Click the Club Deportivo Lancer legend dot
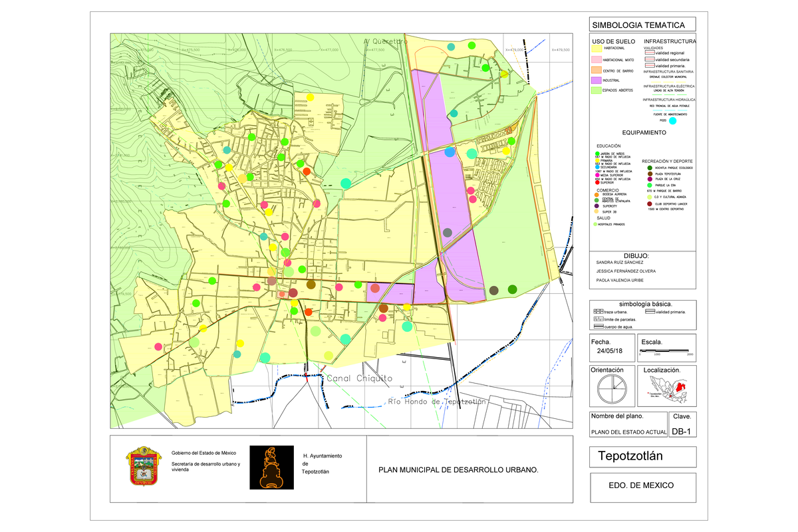Viewport: 798px width, 532px height. 648,203
